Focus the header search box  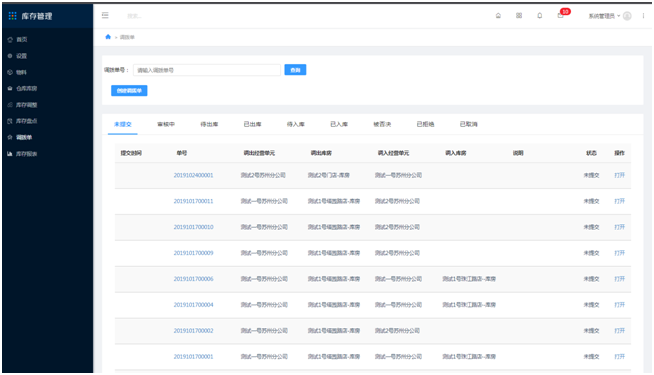point(134,16)
